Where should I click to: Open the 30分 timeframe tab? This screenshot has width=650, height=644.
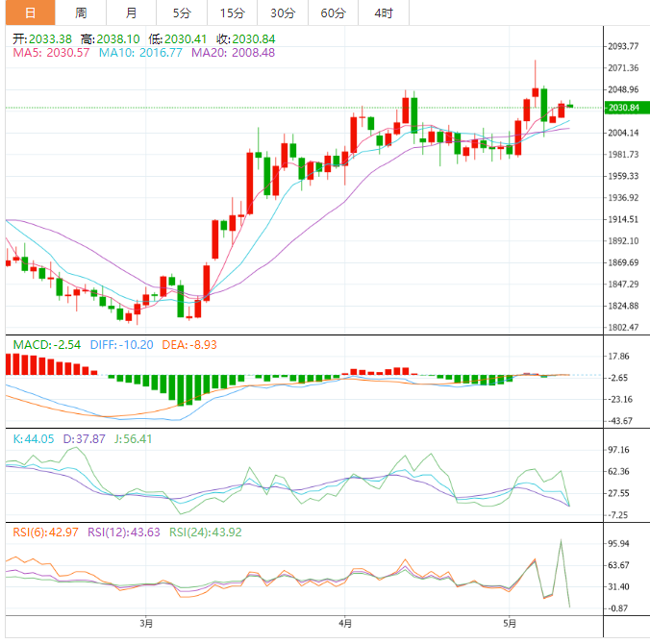(283, 12)
